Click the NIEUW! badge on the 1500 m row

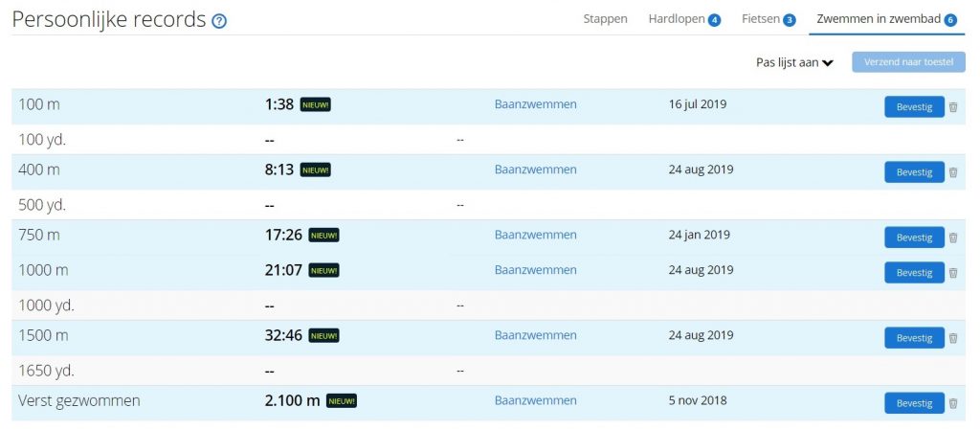pyautogui.click(x=323, y=335)
